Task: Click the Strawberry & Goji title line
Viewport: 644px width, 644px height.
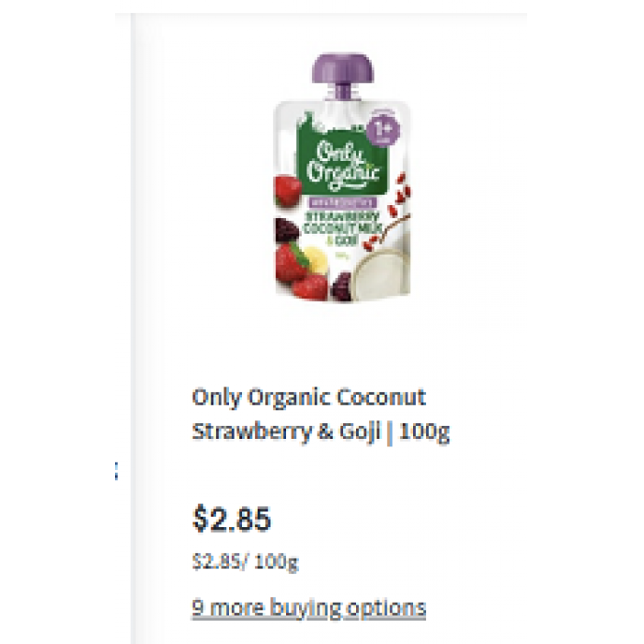Action: (x=285, y=431)
